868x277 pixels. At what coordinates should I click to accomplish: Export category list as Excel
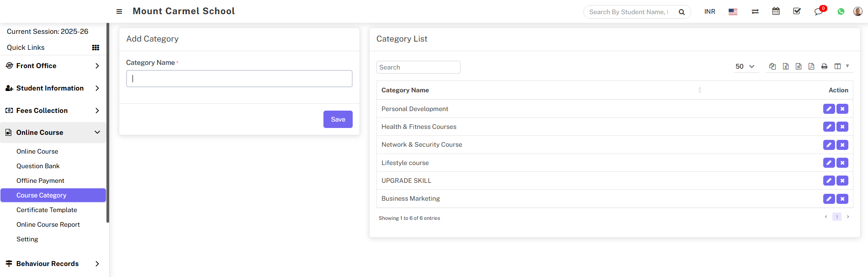(786, 66)
